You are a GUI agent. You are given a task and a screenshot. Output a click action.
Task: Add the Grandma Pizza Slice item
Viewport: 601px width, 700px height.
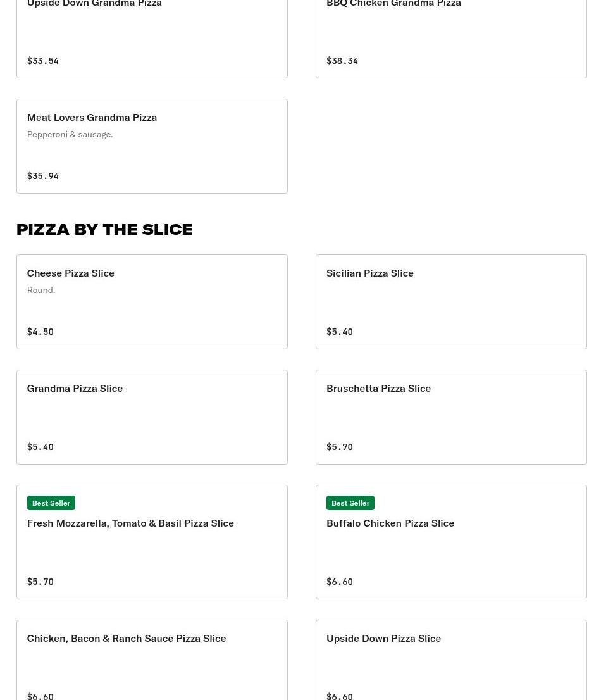pos(152,417)
